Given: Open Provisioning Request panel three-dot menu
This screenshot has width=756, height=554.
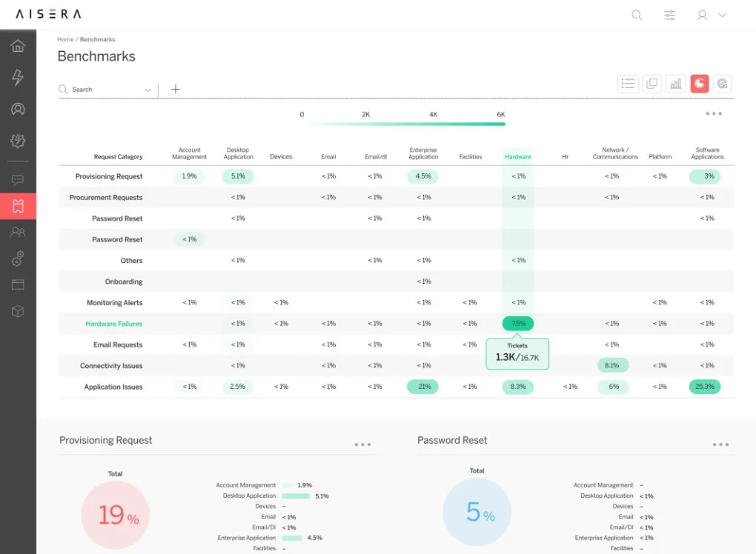Looking at the screenshot, I should (x=362, y=444).
